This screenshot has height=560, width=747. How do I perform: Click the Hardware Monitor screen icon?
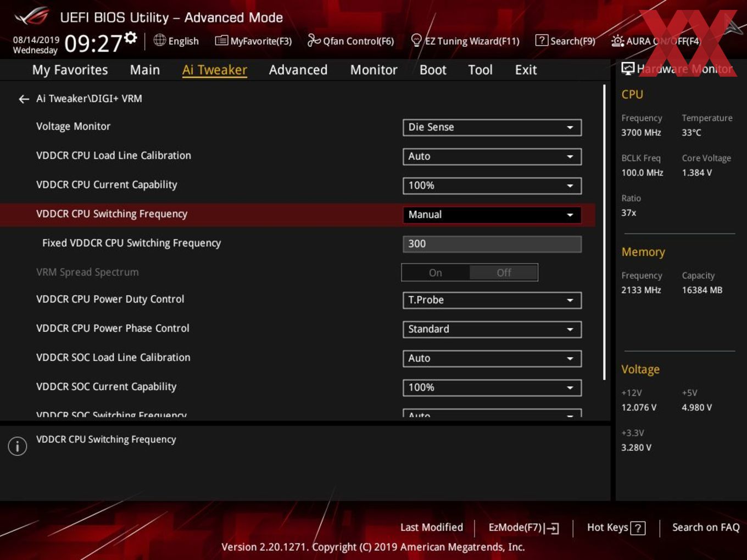pyautogui.click(x=628, y=68)
